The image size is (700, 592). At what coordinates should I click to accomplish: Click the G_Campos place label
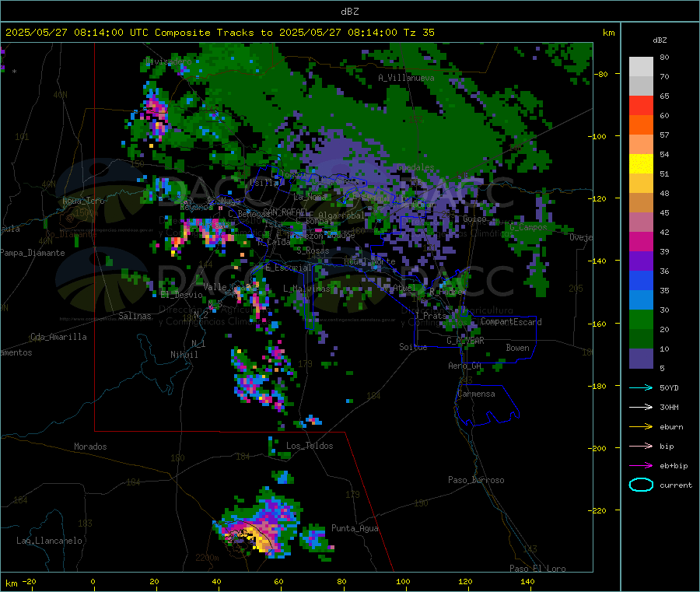pos(528,227)
